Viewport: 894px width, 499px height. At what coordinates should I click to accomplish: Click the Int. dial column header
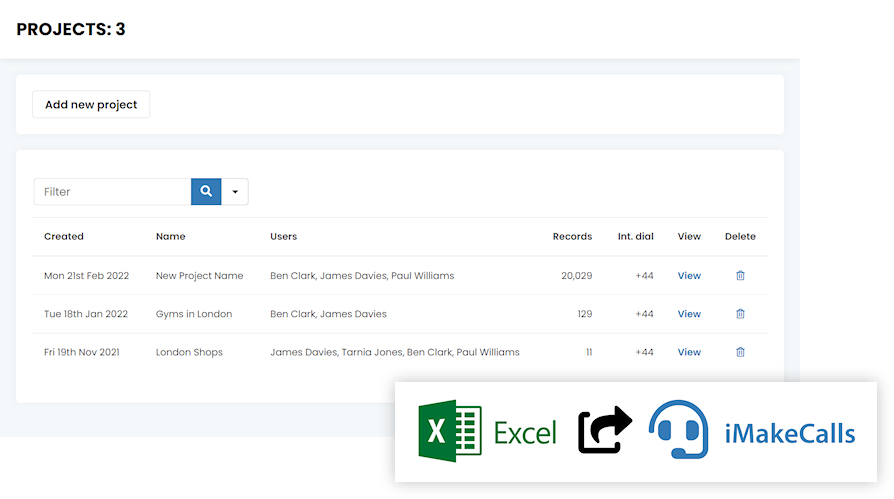[635, 237]
